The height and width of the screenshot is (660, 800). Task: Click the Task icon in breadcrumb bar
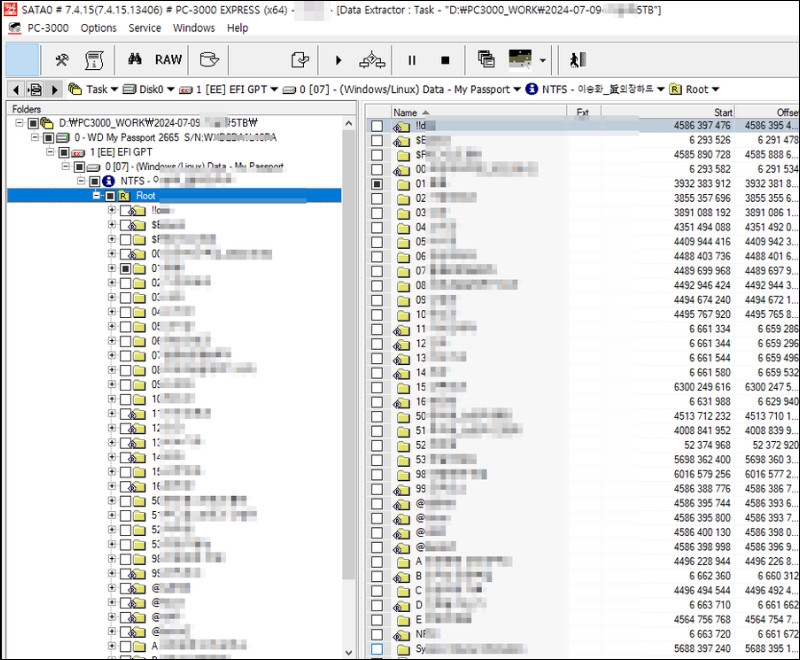[75, 89]
